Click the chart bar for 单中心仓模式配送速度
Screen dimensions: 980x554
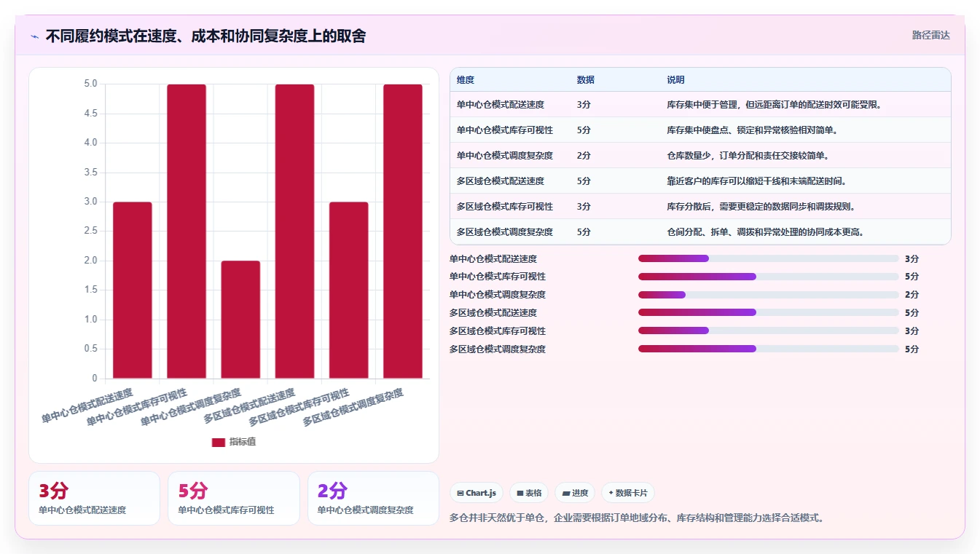coord(133,290)
